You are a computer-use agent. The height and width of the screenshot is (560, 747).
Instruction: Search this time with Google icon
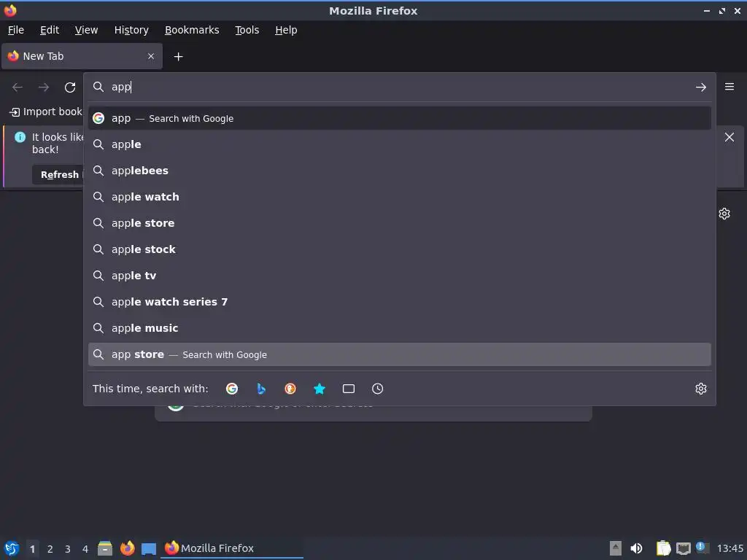point(232,389)
